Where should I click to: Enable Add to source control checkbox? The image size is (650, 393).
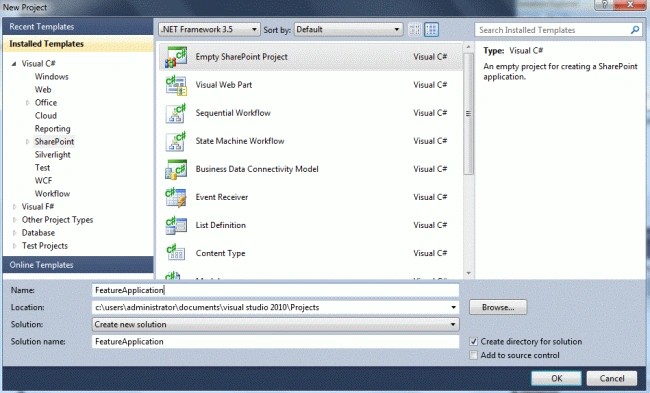[473, 355]
